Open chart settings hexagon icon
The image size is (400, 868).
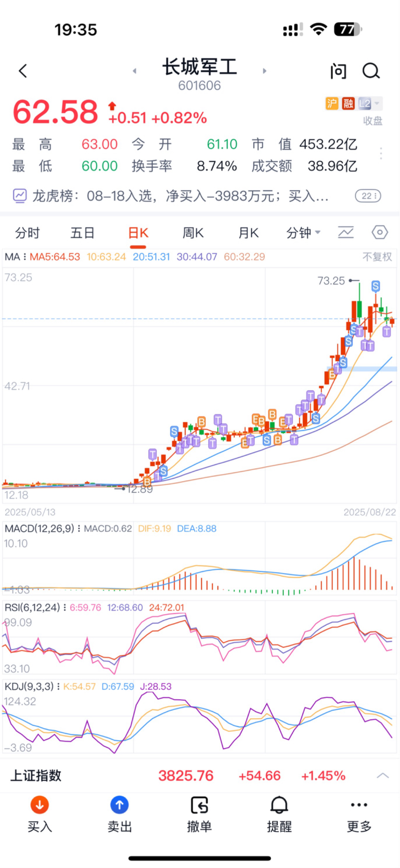click(x=380, y=232)
